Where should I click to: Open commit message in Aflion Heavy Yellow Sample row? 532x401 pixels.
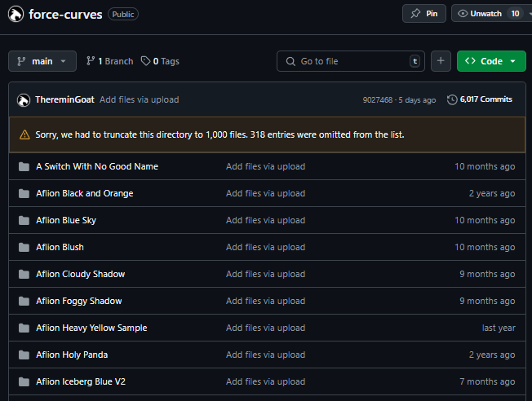pyautogui.click(x=266, y=328)
